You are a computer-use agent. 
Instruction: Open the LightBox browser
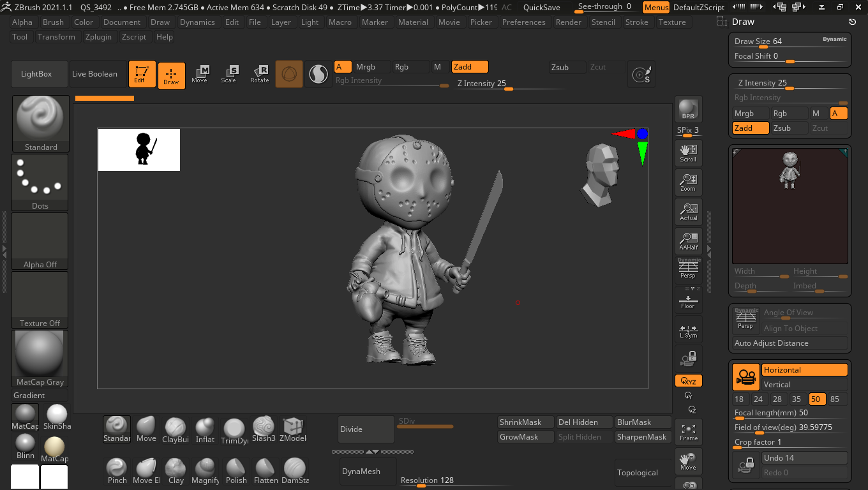pos(39,74)
